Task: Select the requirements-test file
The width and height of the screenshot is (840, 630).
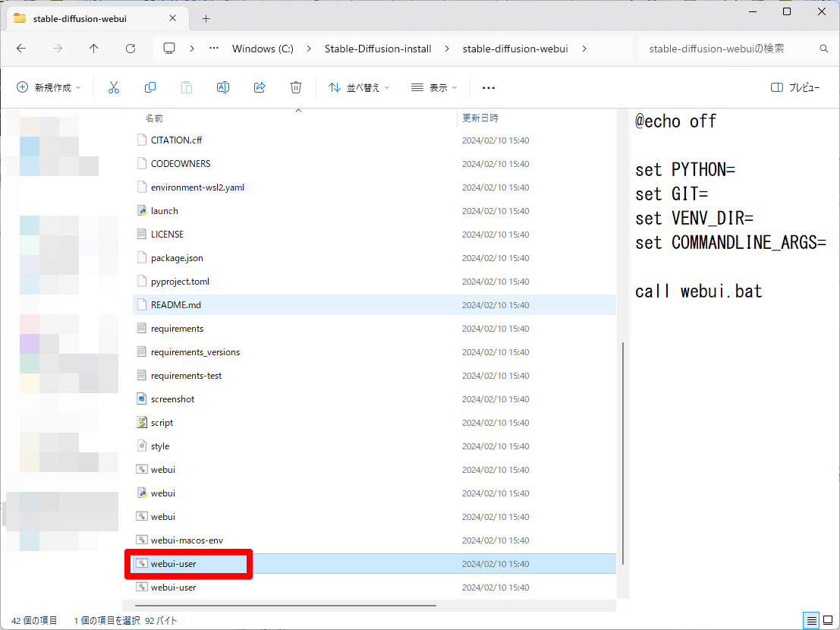Action: click(374, 376)
